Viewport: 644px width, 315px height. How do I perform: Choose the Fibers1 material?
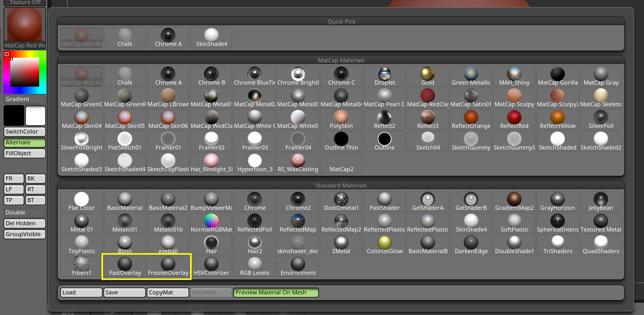click(81, 267)
